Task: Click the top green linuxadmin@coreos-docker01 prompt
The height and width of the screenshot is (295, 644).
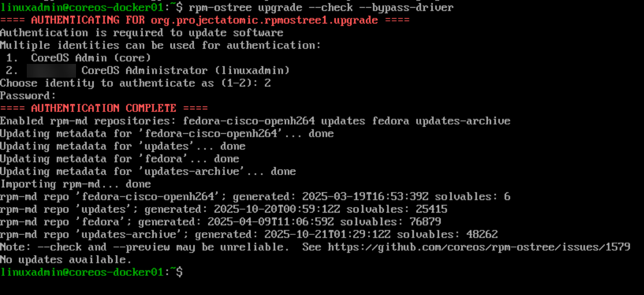Action: [x=82, y=8]
